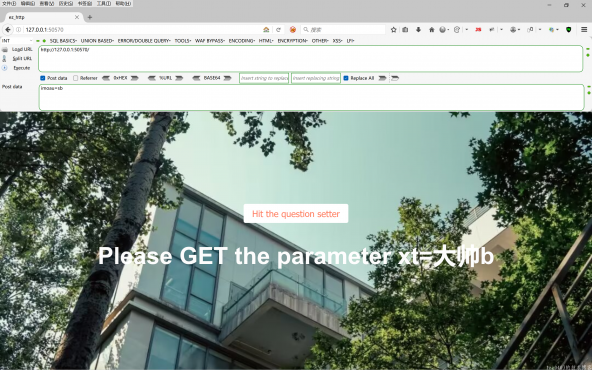Click the house icon inside the address bar
The height and width of the screenshot is (370, 592).
266,29
